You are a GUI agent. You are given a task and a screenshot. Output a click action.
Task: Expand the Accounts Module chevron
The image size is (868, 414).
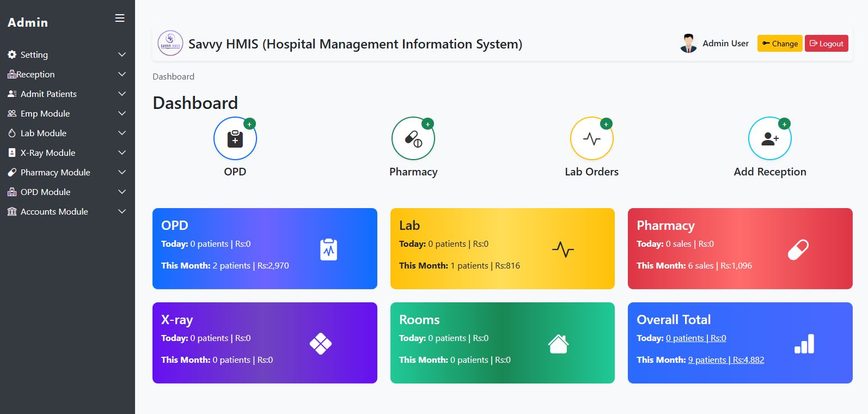coord(122,211)
